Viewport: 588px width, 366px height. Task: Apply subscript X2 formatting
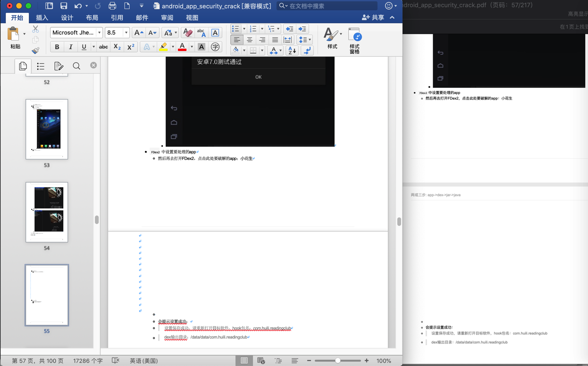(117, 47)
